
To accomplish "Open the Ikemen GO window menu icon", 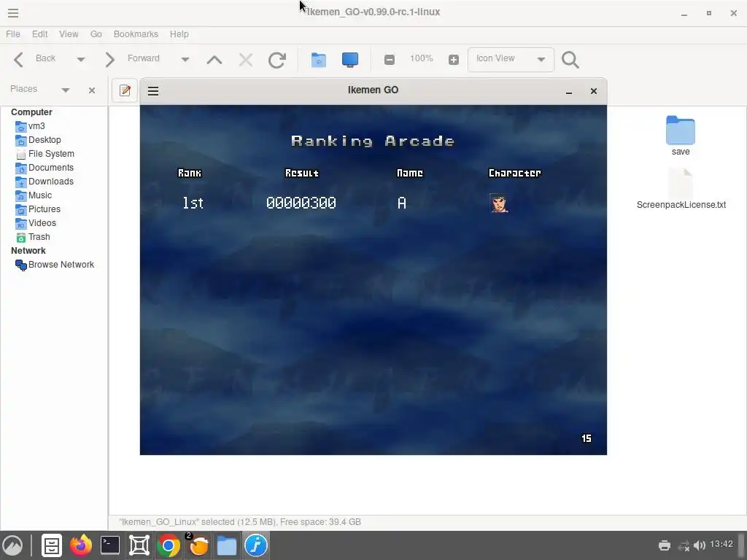I will tap(153, 91).
